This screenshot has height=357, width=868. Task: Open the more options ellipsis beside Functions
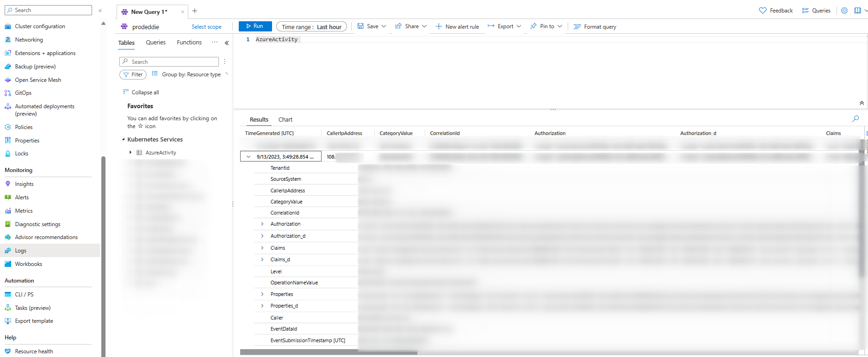215,42
